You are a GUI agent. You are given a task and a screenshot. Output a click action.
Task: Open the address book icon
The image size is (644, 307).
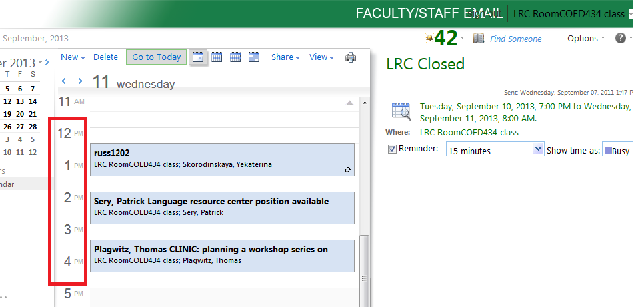coord(479,39)
